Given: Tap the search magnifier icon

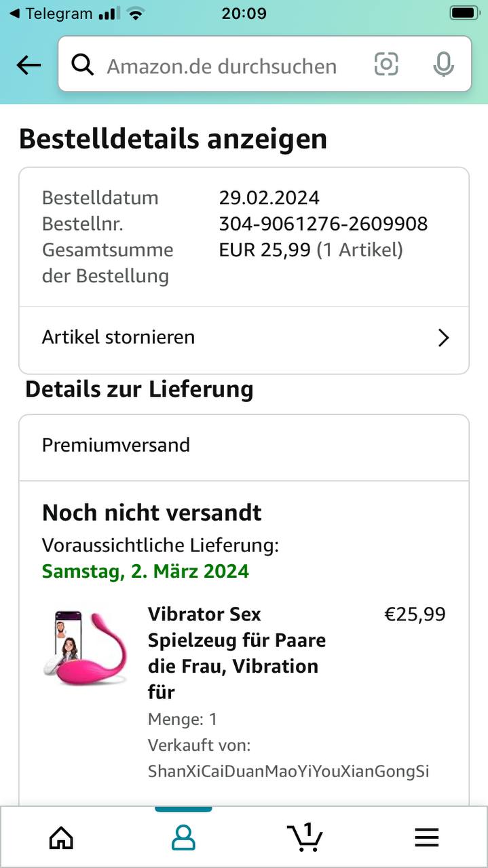Looking at the screenshot, I should pyautogui.click(x=83, y=65).
